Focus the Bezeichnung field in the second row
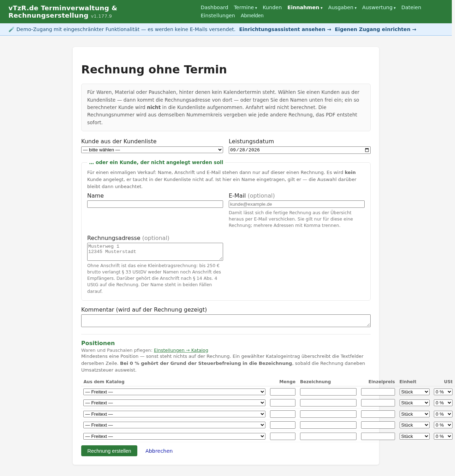This screenshot has height=476, width=455. click(x=328, y=403)
